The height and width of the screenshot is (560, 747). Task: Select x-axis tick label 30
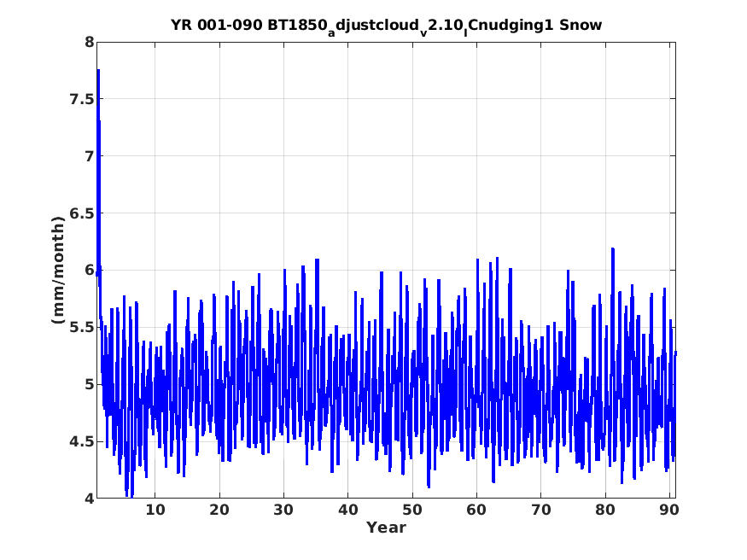click(x=283, y=510)
